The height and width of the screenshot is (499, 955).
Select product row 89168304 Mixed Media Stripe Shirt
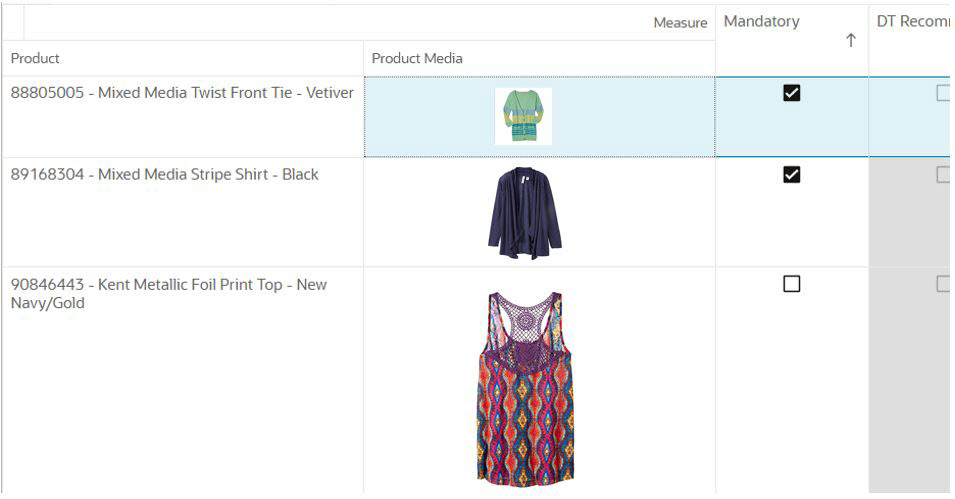point(164,174)
